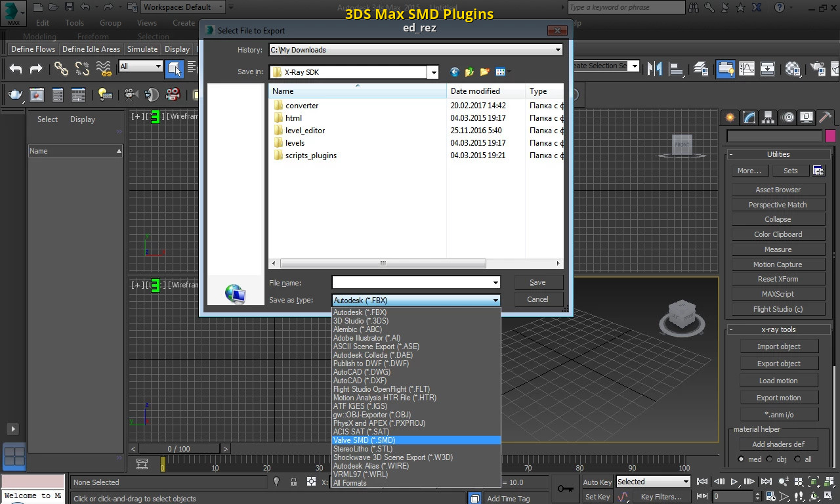Collapse the Utilities rollout
Screen dimensions: 840x504
click(778, 154)
